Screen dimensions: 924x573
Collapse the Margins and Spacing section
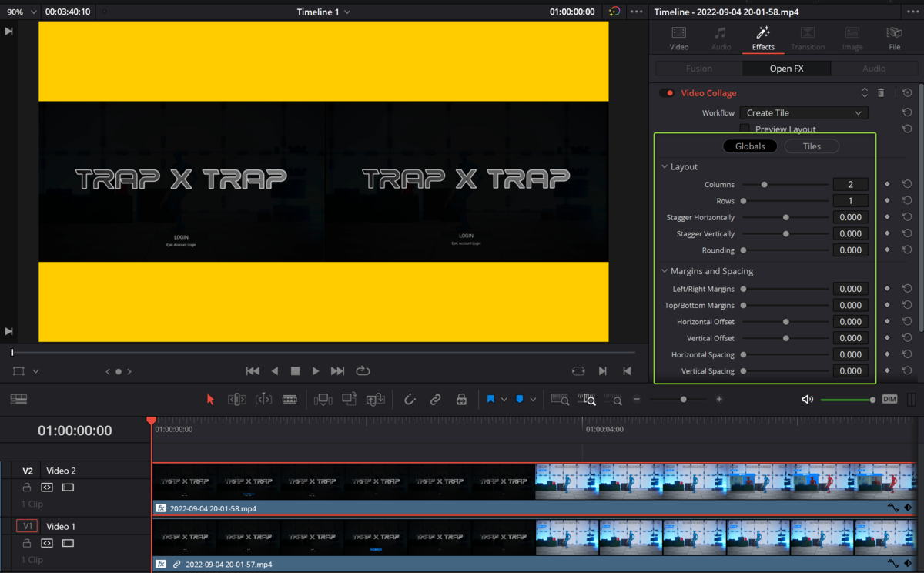(x=665, y=271)
